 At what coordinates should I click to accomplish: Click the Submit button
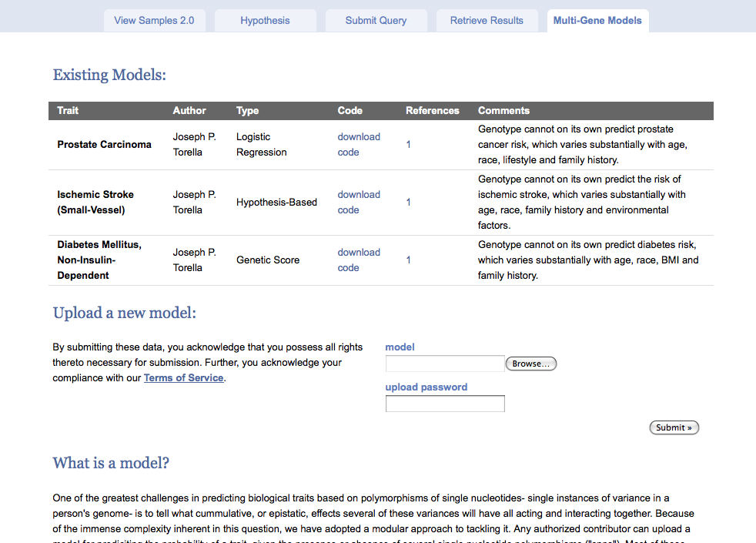click(x=674, y=427)
